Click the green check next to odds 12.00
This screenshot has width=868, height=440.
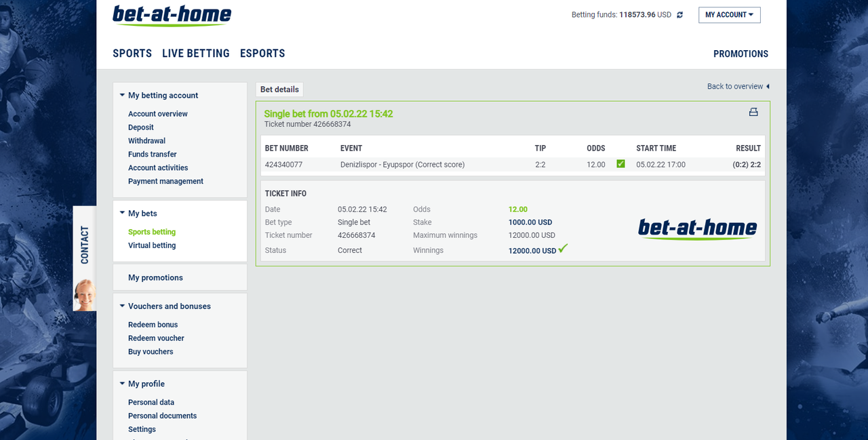(620, 164)
